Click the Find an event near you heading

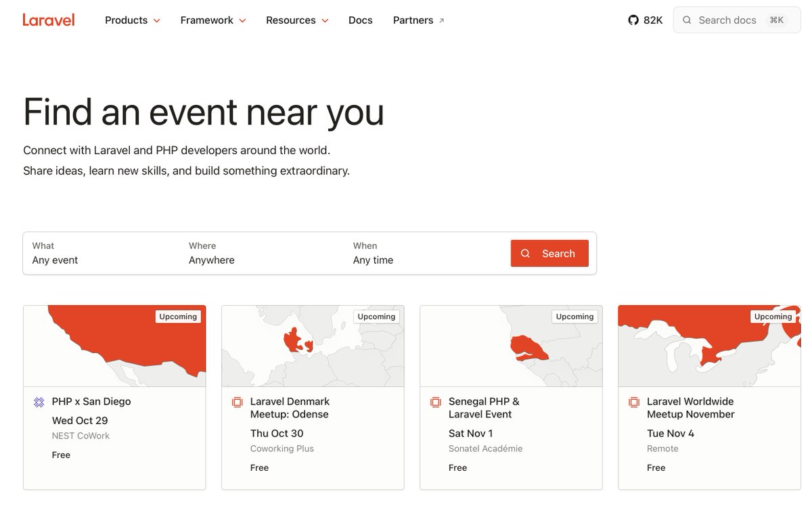point(204,112)
